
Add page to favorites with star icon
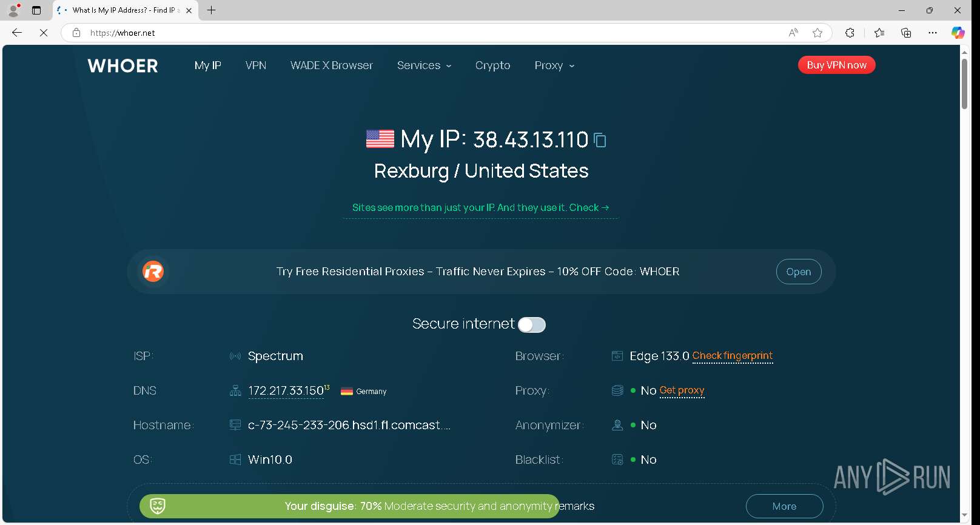[817, 33]
